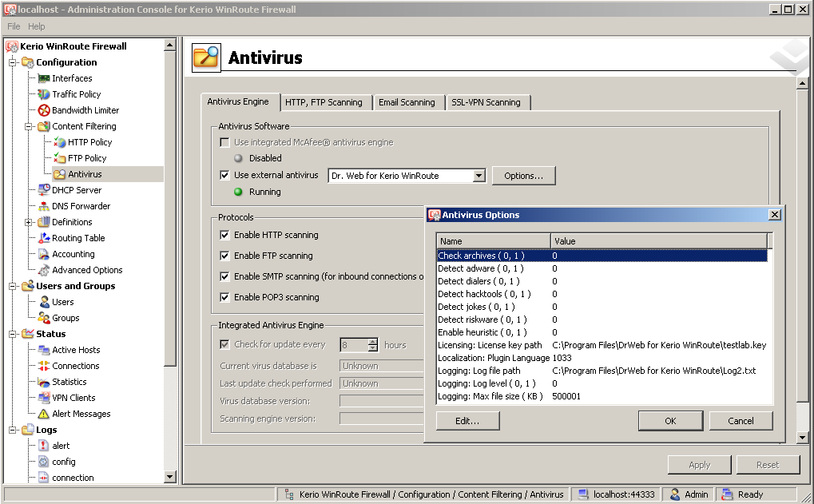Click the Statistics icon
The image size is (814, 504).
click(44, 382)
